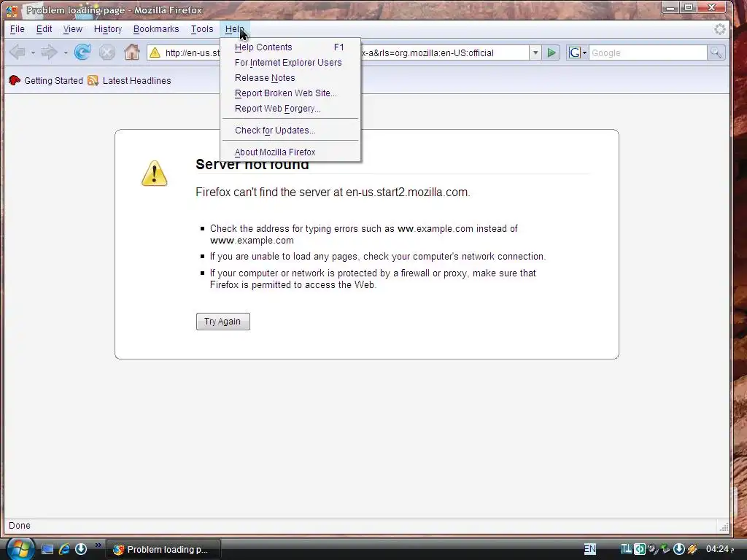Click the yellow warning triangle on error page
The height and width of the screenshot is (560, 747).
tap(155, 174)
